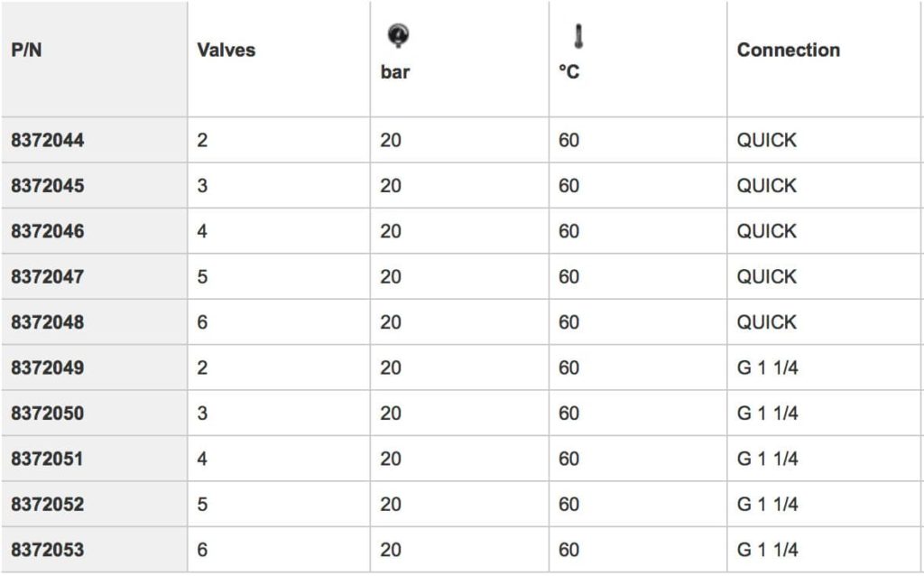The height and width of the screenshot is (576, 924).
Task: Click G 1 1/4 connection for 8372053
Action: pyautogui.click(x=768, y=550)
